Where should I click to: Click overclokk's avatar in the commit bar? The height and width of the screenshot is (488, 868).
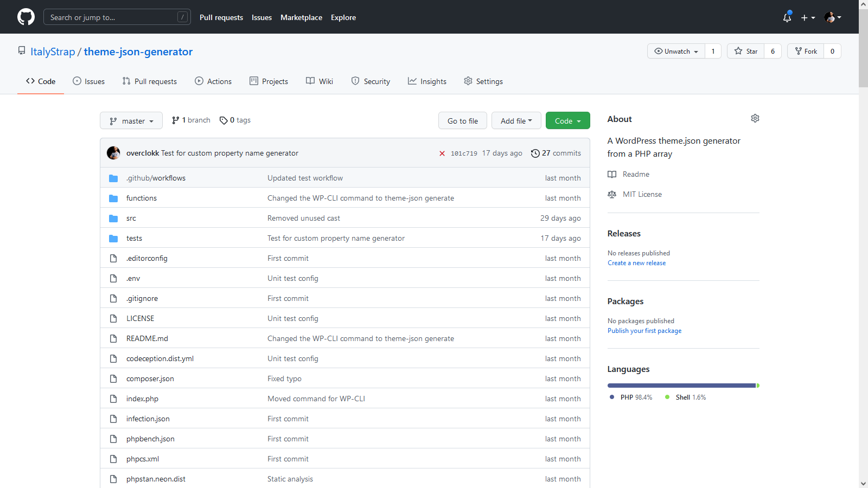pyautogui.click(x=113, y=153)
